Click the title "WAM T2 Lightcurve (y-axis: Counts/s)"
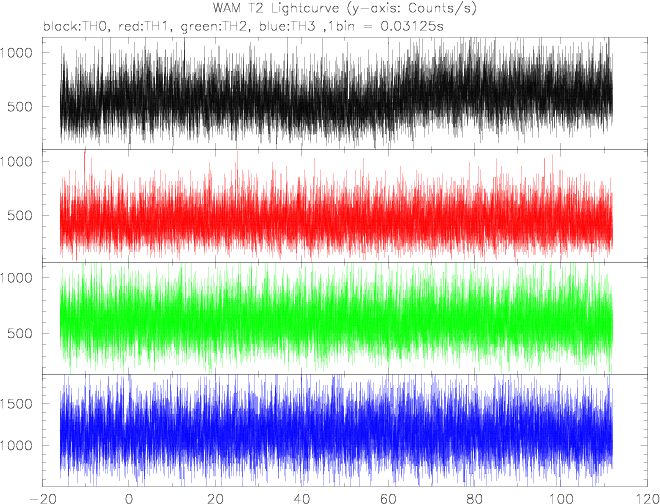The width and height of the screenshot is (660, 504). click(345, 9)
